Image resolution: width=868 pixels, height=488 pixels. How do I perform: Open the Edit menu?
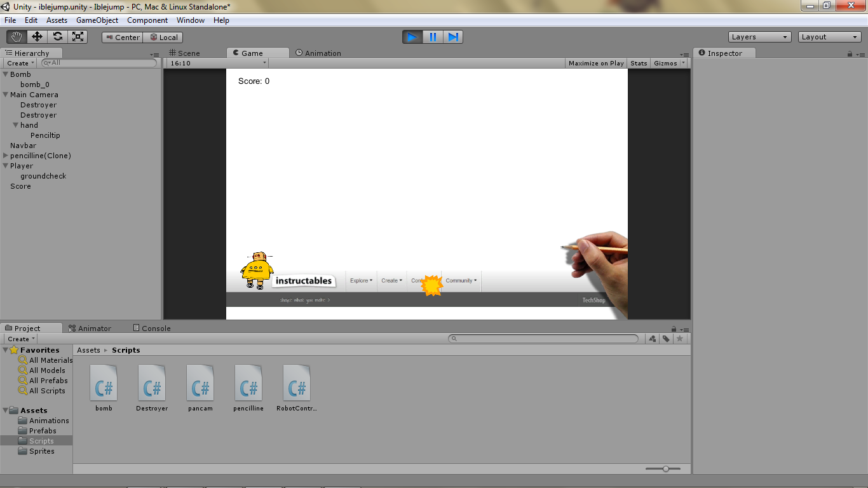click(x=31, y=20)
